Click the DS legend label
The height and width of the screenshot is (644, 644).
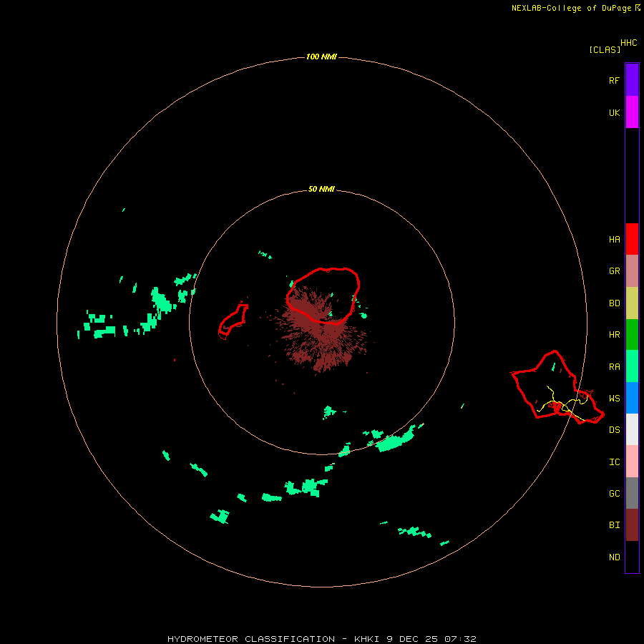614,430
